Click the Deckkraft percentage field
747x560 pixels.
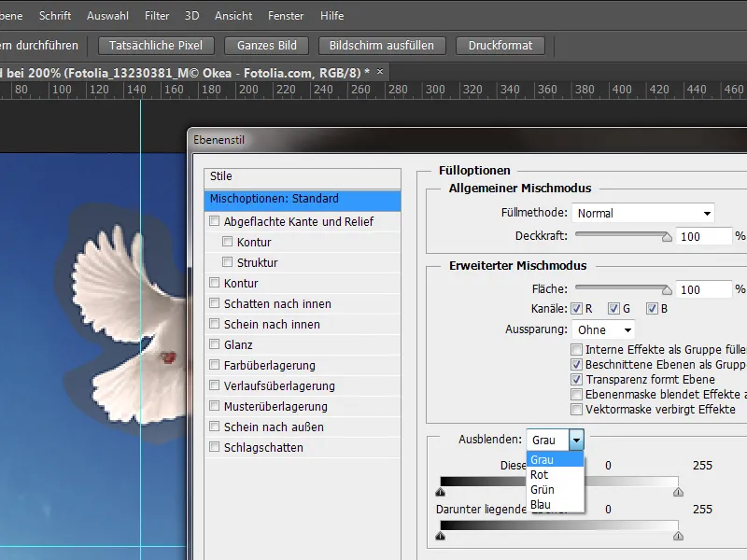[x=703, y=236]
